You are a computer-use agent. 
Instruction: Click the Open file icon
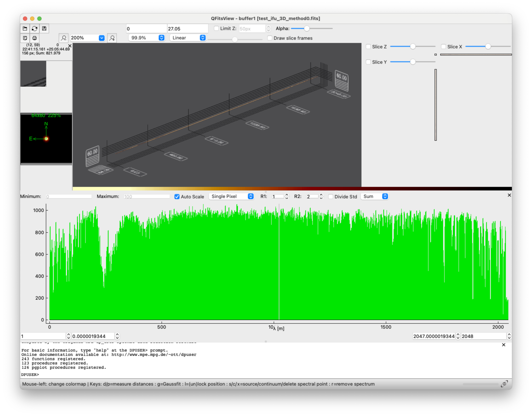(25, 28)
